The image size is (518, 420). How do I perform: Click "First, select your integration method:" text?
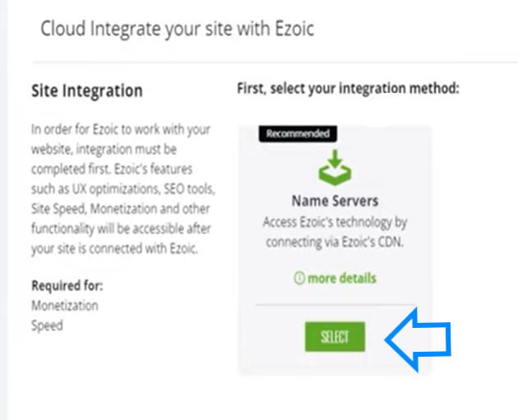coord(347,88)
